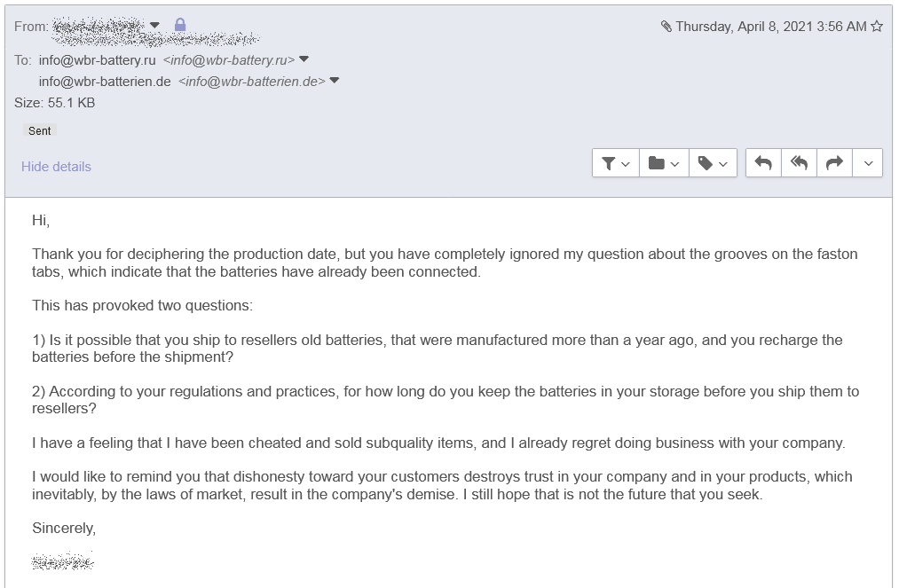Click the paragraph starting "Thank you for deciphering"
The image size is (899, 588).
click(444, 263)
